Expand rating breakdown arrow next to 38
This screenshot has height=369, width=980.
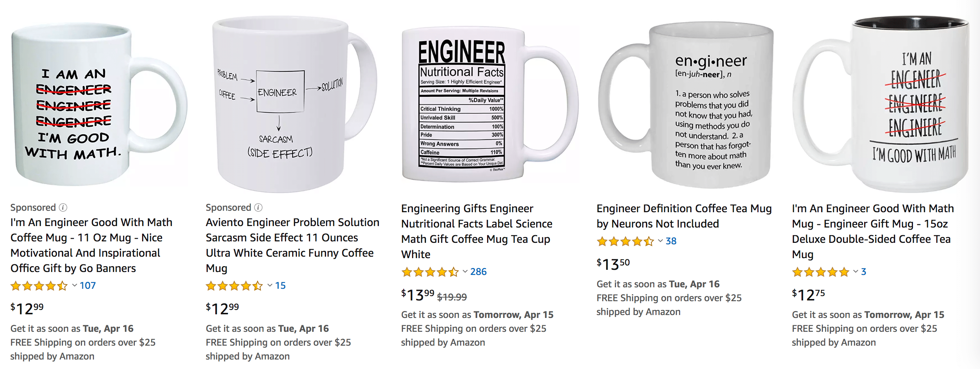(x=660, y=241)
